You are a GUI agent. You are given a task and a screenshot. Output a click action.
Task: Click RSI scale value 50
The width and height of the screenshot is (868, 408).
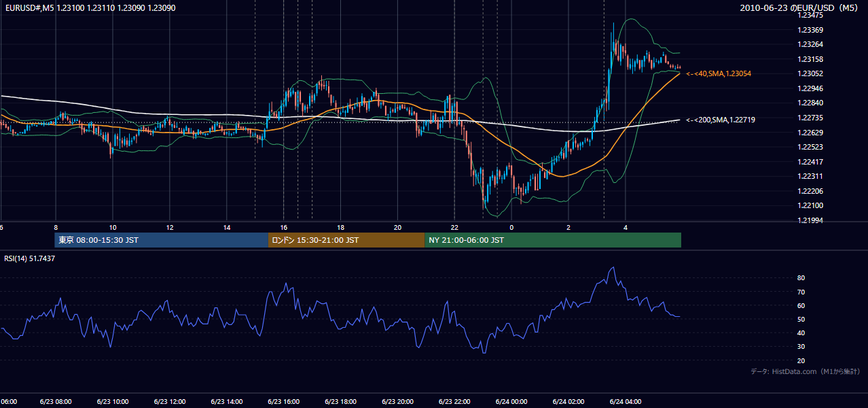click(801, 319)
